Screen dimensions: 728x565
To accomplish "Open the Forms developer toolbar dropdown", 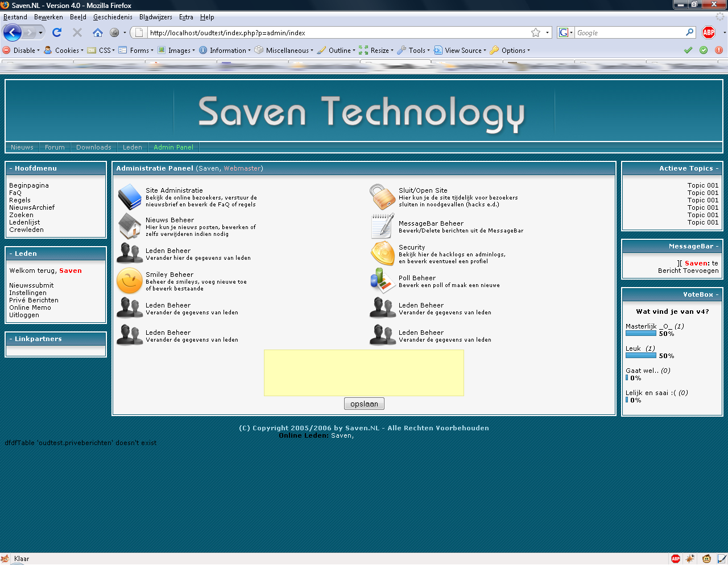I will click(136, 50).
